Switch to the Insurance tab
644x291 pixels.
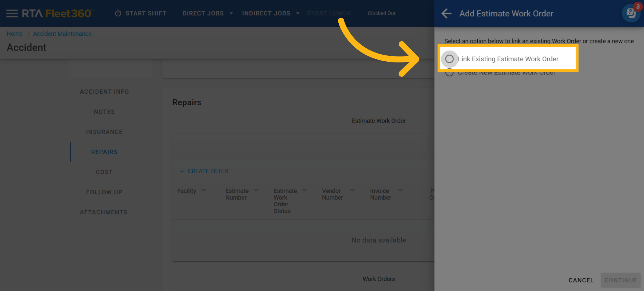[104, 132]
